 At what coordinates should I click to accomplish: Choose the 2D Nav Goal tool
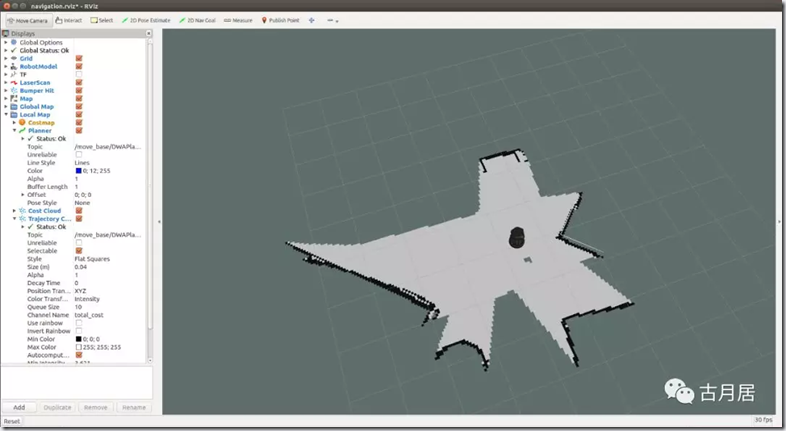[198, 21]
